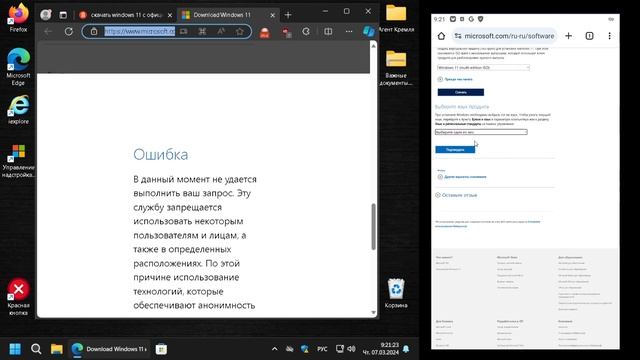
Task: Click the home icon in the phone browser
Action: pyautogui.click(x=441, y=36)
